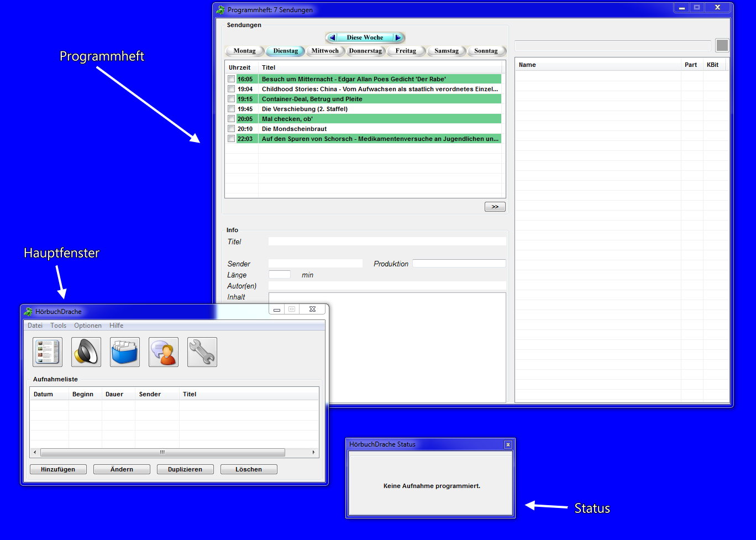Click the Hinzufügen button
Screen dimensions: 756x540
point(58,469)
